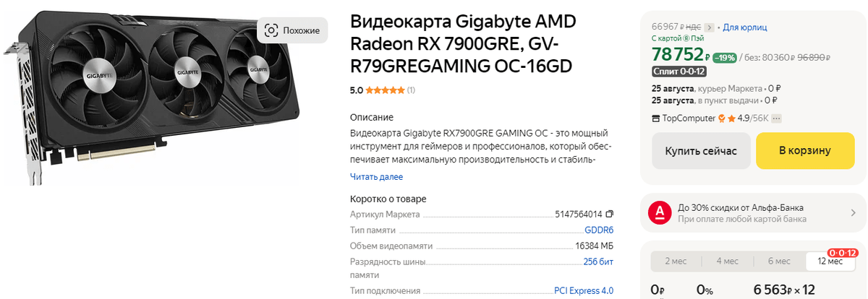Select the 4 мес installment tab
Screen dimensions: 868x299
[728, 261]
